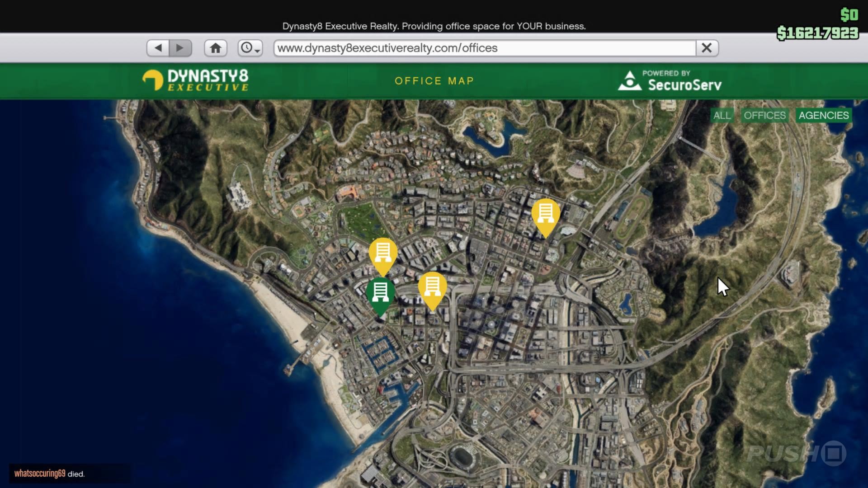
Task: Expand the history dropdown arrow
Action: click(257, 51)
